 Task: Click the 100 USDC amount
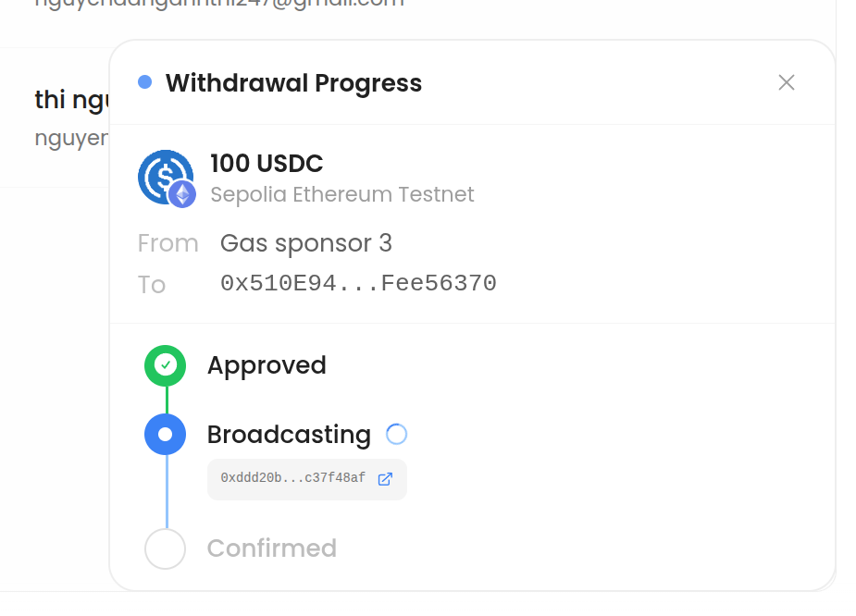[x=267, y=164]
